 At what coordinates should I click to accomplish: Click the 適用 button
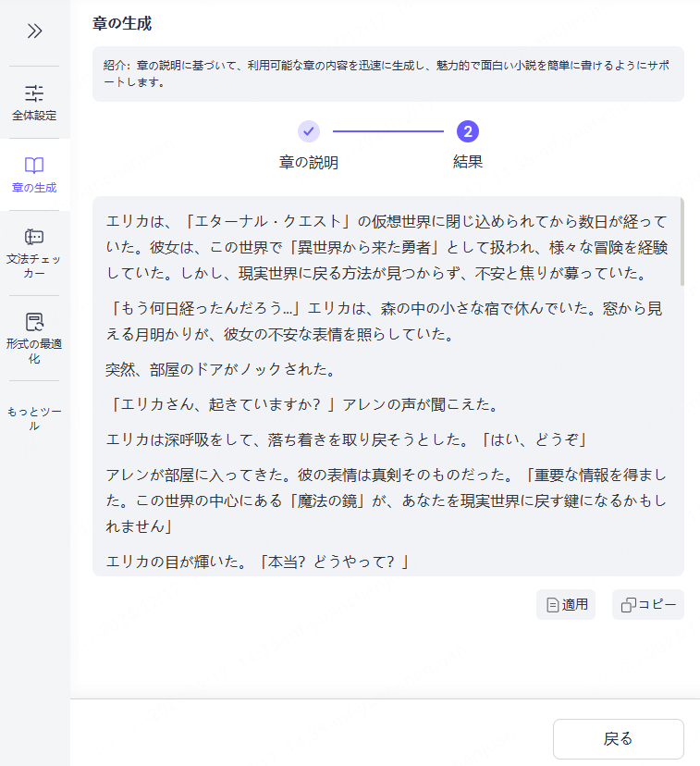pyautogui.click(x=566, y=605)
